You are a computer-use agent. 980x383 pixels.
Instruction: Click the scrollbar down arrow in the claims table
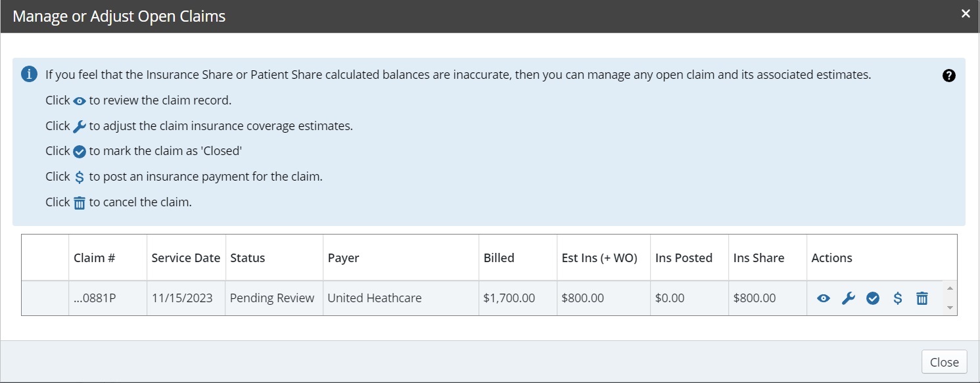pos(950,309)
